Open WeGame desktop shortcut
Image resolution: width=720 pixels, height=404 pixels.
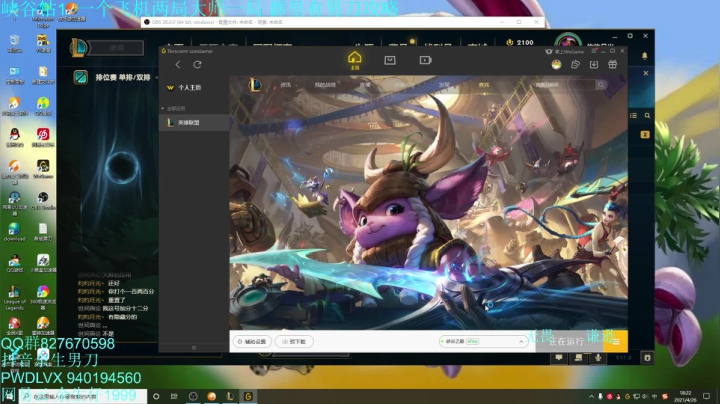pos(43,169)
